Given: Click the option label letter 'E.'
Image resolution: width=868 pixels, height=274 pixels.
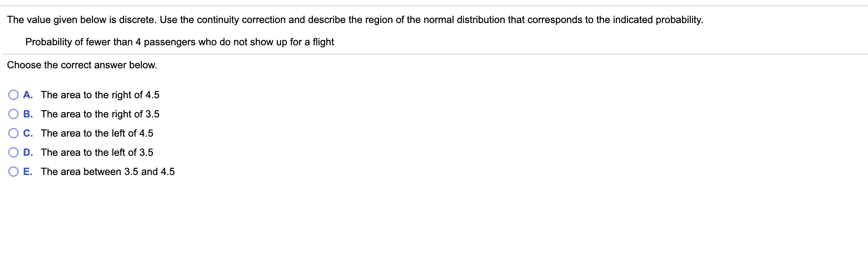Looking at the screenshot, I should tap(29, 172).
